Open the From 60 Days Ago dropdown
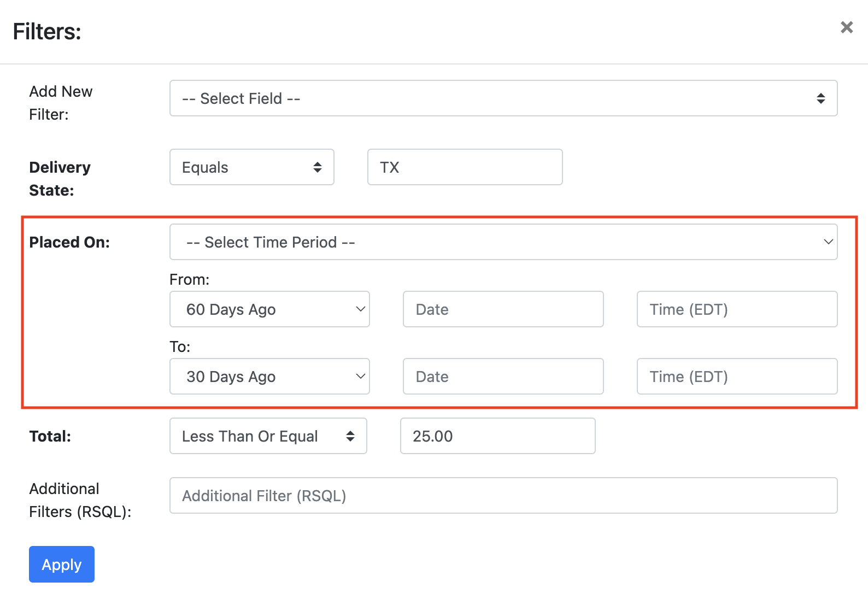868x611 pixels. pyautogui.click(x=270, y=309)
